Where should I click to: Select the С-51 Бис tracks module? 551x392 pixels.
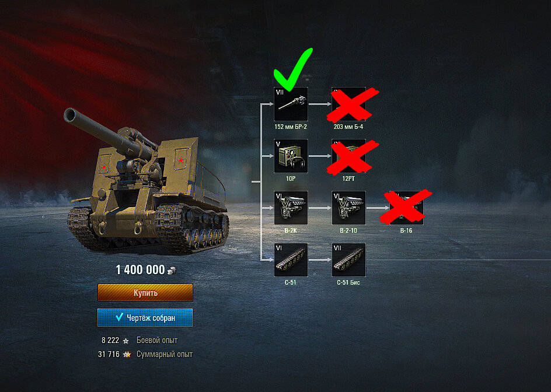click(348, 260)
